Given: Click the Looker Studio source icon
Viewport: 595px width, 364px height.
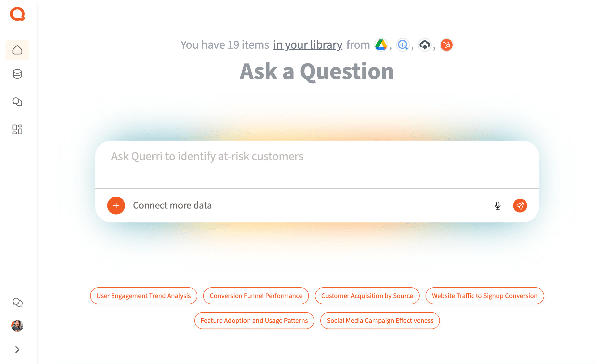Looking at the screenshot, I should click(402, 45).
